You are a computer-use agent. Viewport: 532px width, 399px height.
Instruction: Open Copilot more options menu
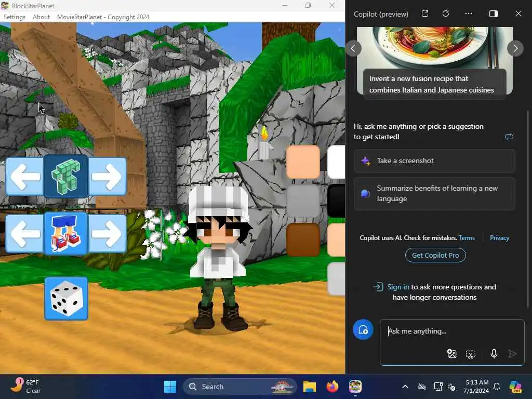(x=469, y=14)
